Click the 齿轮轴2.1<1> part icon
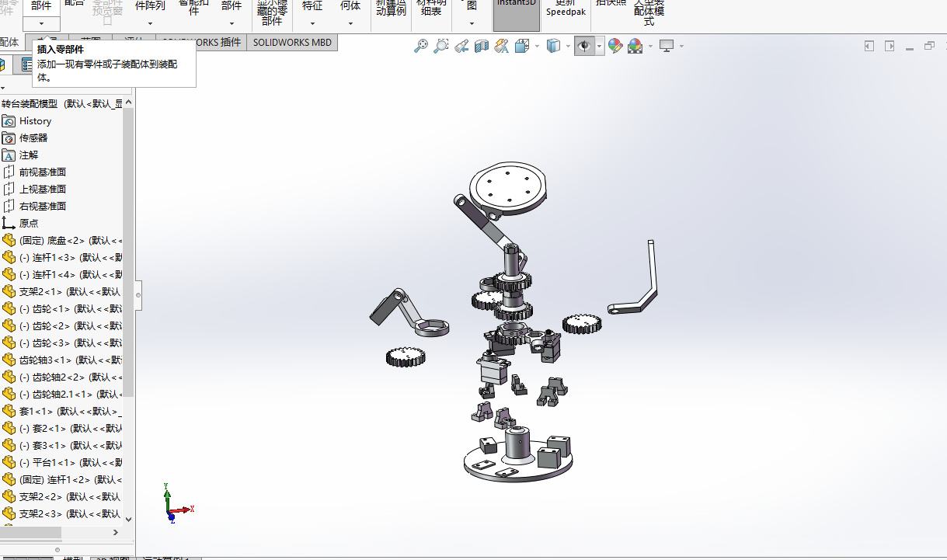The image size is (947, 560). (9, 395)
